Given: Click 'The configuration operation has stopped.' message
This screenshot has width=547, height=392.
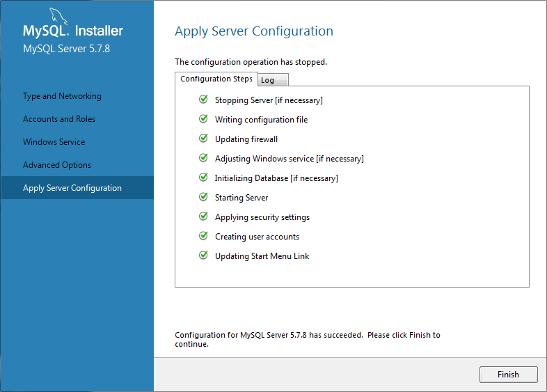Looking at the screenshot, I should pos(251,62).
